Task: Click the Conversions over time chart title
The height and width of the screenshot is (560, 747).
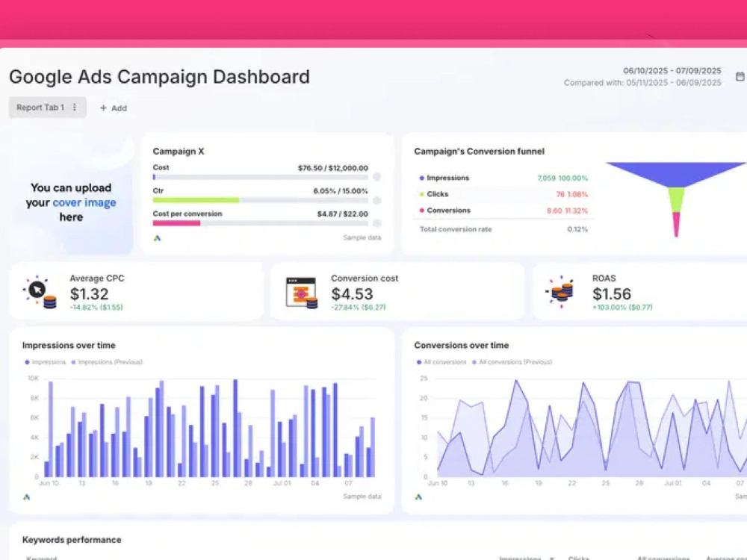Action: (461, 345)
